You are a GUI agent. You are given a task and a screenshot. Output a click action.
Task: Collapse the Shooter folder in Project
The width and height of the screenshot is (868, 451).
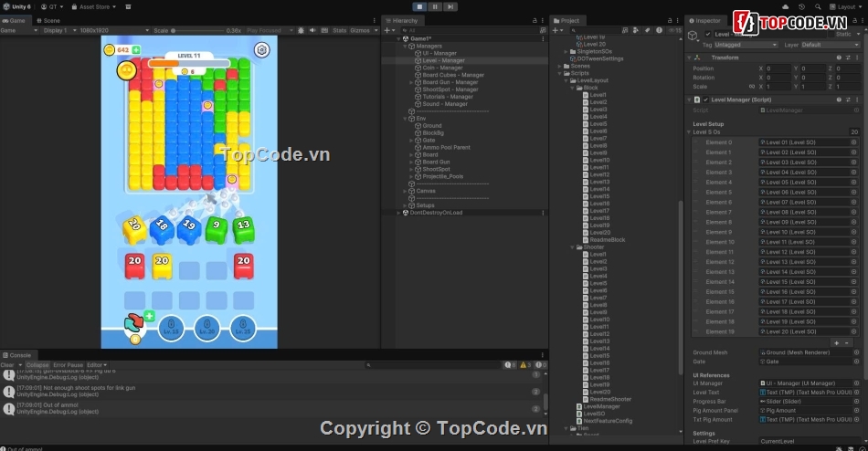pyautogui.click(x=572, y=246)
